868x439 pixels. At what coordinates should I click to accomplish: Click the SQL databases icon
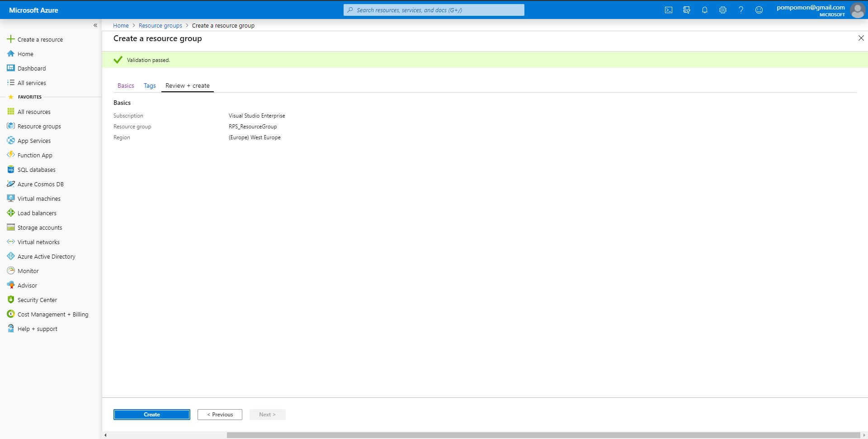coord(11,170)
